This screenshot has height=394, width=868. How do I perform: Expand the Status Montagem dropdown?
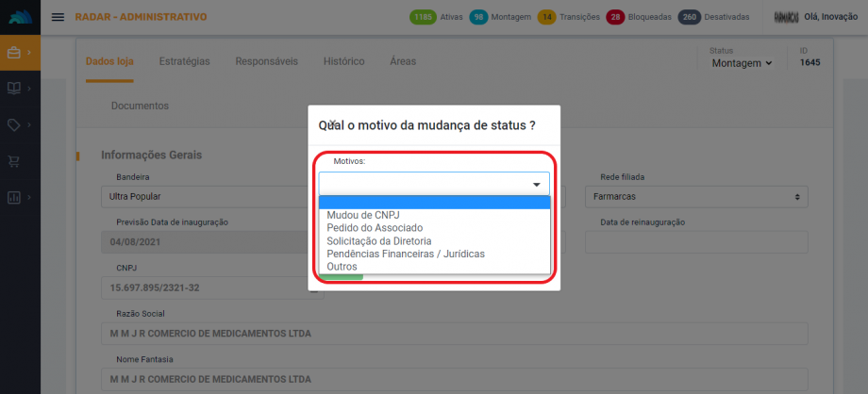(x=741, y=63)
